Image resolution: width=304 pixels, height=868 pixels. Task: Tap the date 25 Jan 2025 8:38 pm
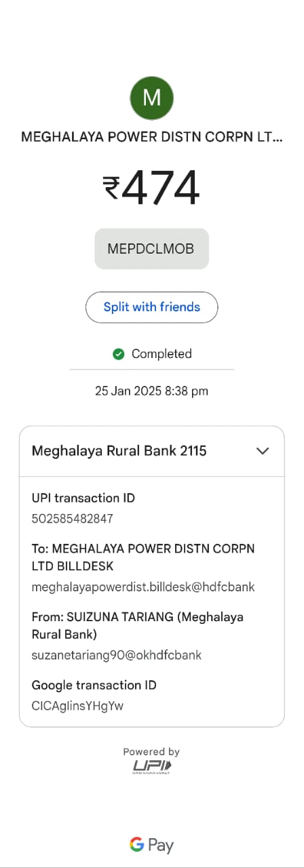(x=152, y=391)
